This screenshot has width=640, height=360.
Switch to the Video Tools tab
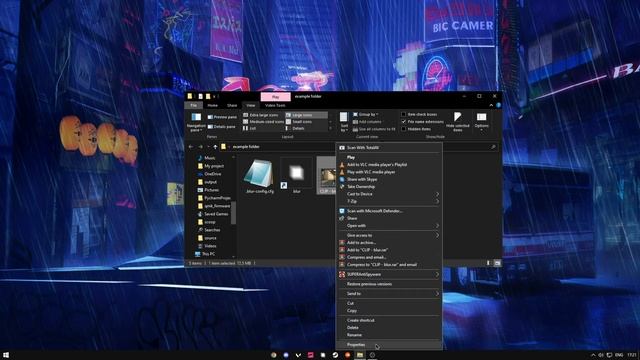[275, 105]
